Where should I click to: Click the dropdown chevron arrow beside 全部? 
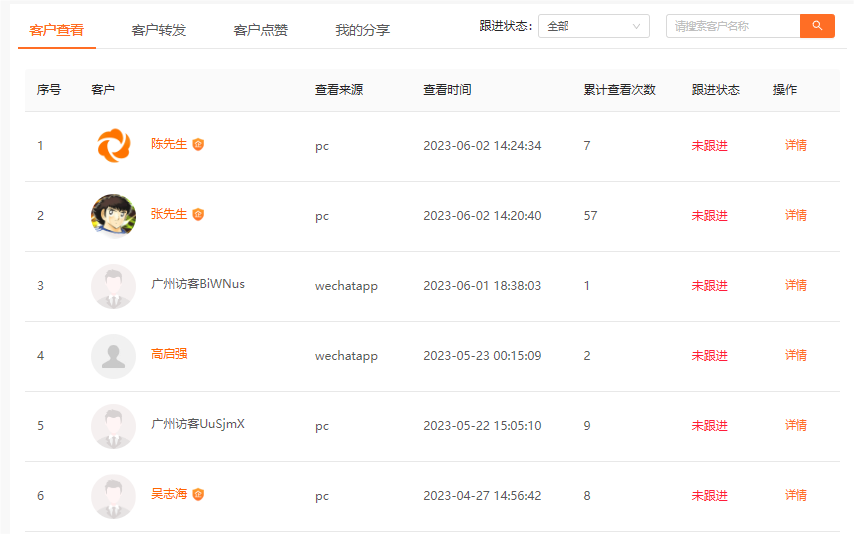636,26
